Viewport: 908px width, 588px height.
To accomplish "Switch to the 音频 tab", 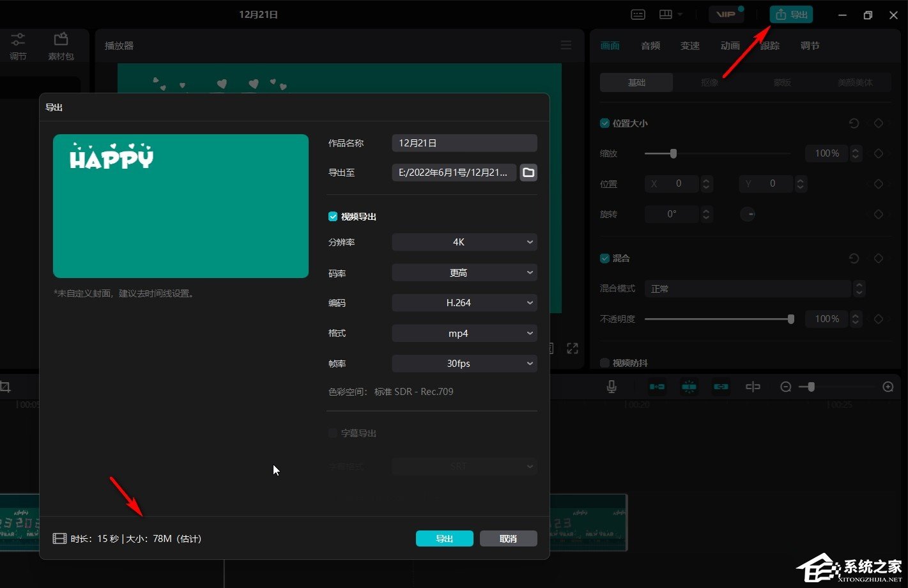I will 650,46.
